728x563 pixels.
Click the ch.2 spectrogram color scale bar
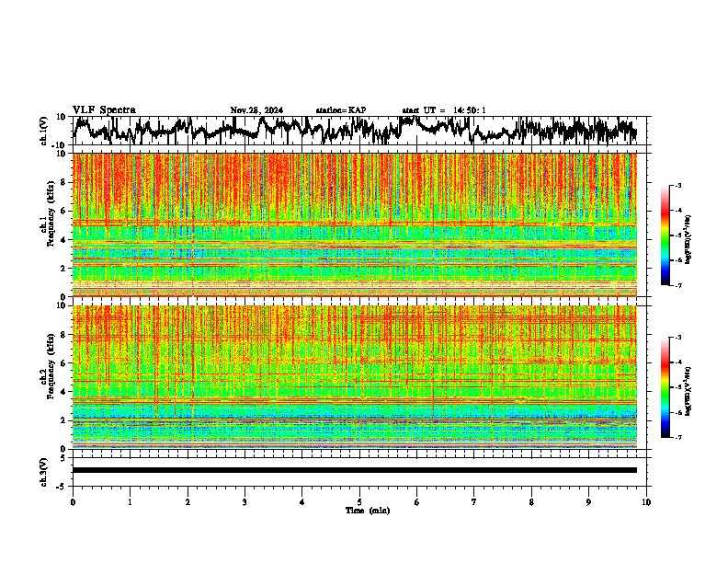tap(665, 387)
